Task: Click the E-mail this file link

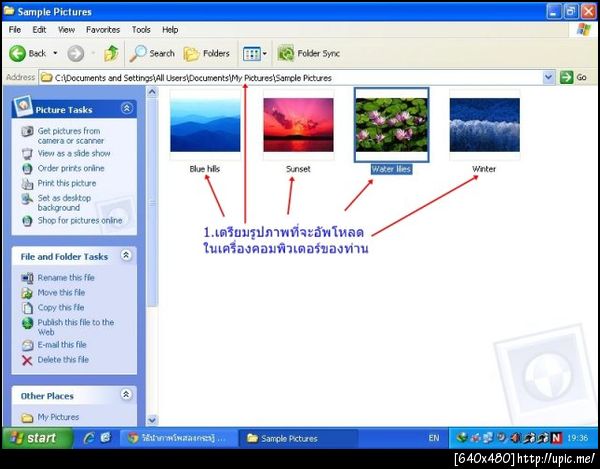Action: point(62,345)
